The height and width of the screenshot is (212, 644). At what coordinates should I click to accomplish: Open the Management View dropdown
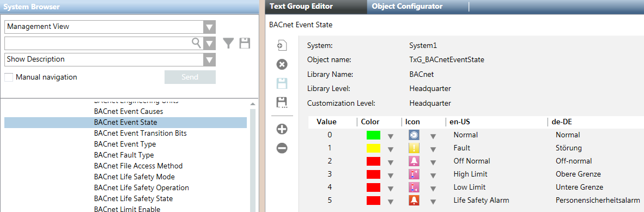point(209,27)
